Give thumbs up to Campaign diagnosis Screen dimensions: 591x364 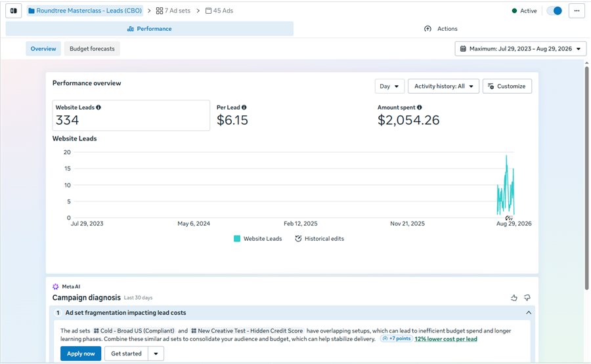[514, 298]
